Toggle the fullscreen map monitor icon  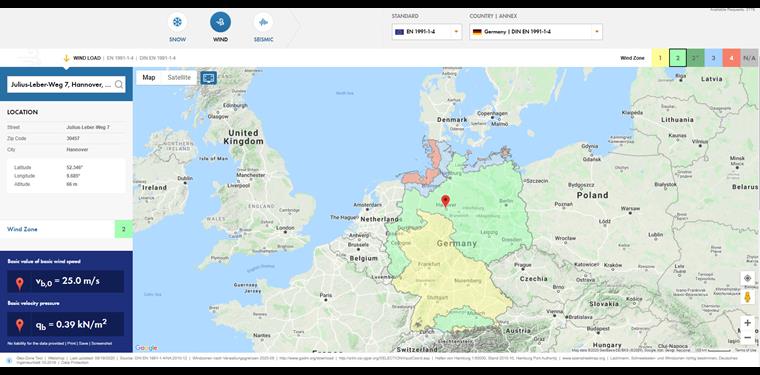point(209,78)
